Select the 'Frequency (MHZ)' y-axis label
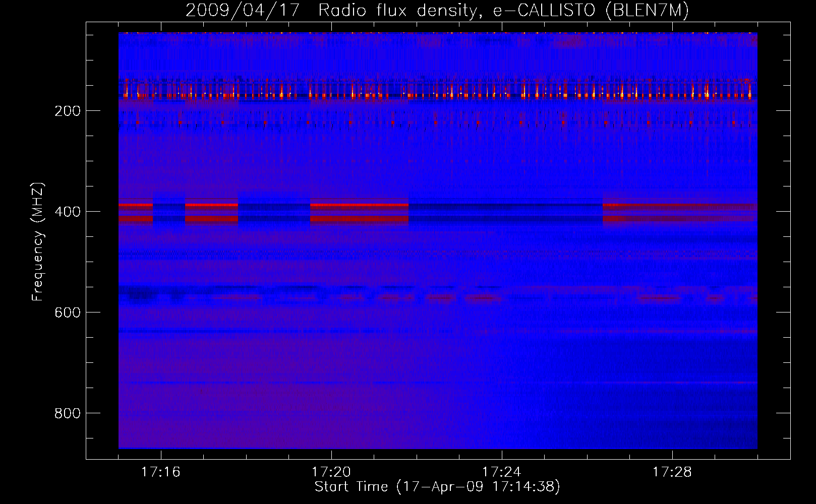 (x=38, y=242)
